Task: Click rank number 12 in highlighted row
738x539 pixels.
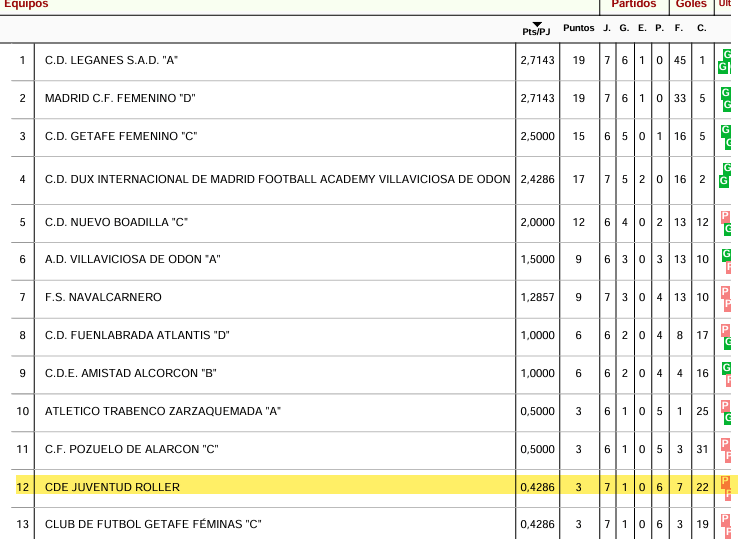Action: coord(22,487)
